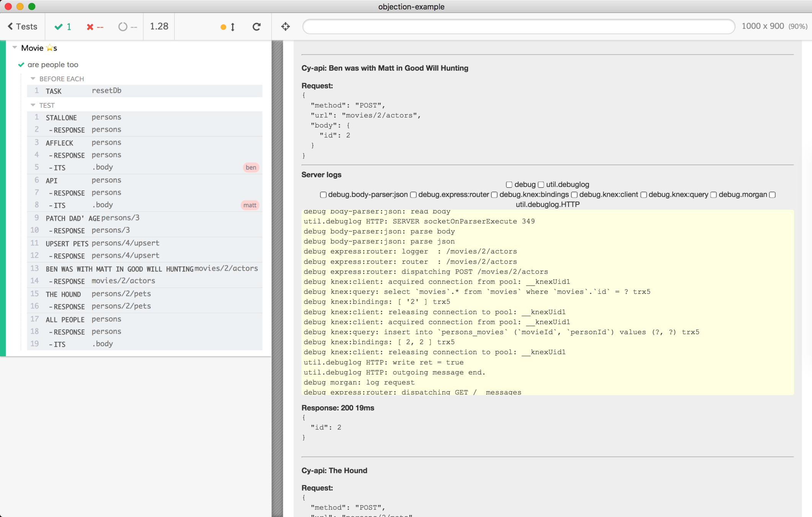Click the back chevron to Tests
The width and height of the screenshot is (812, 517).
(10, 26)
